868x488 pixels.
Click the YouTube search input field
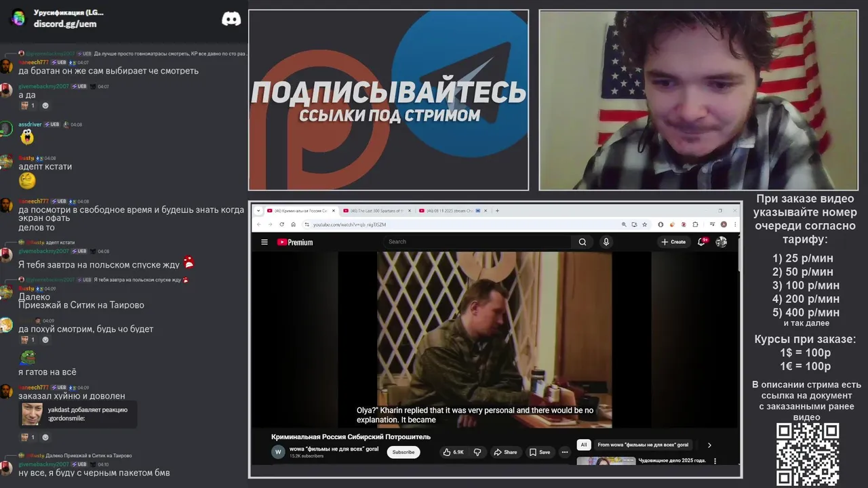(x=478, y=242)
